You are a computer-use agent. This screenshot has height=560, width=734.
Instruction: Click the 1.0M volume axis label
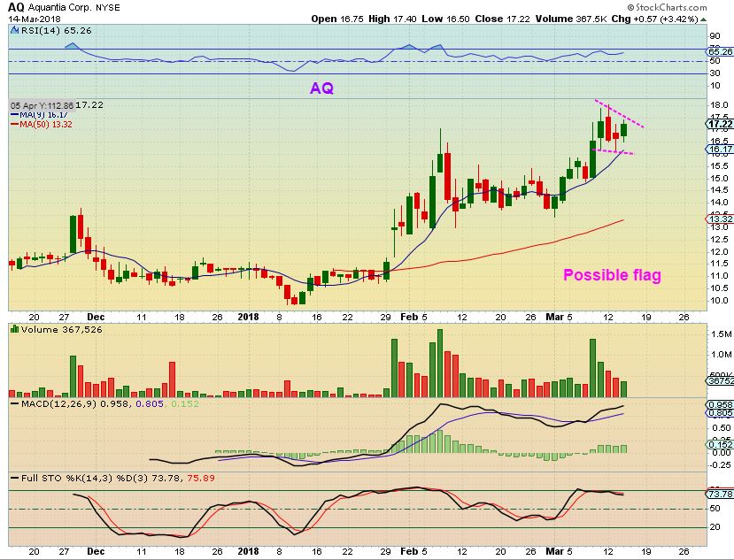(721, 355)
